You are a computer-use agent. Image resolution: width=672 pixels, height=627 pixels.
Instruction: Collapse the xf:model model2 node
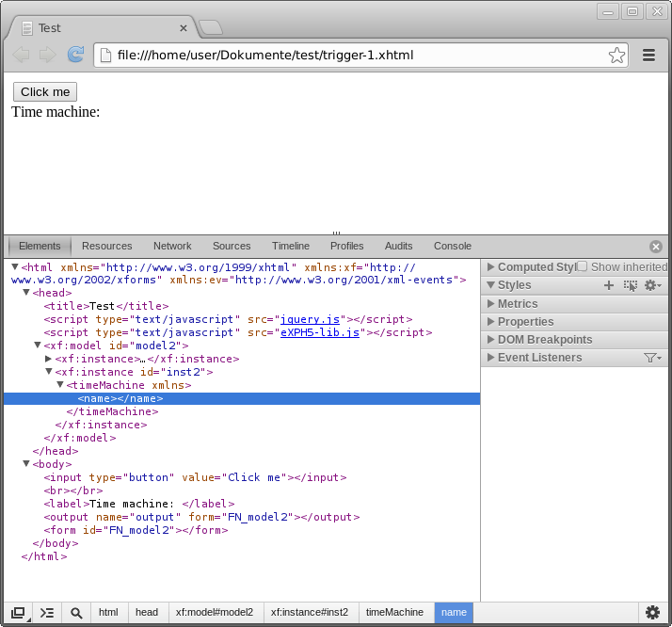coord(38,345)
